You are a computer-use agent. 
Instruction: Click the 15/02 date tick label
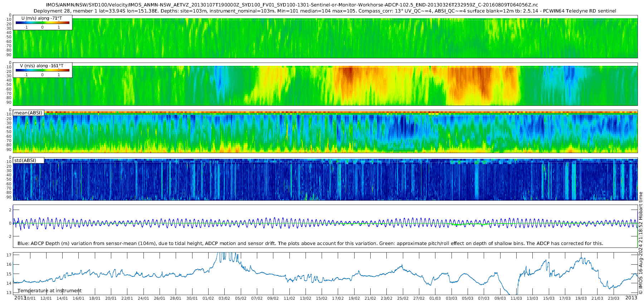pos(322,298)
